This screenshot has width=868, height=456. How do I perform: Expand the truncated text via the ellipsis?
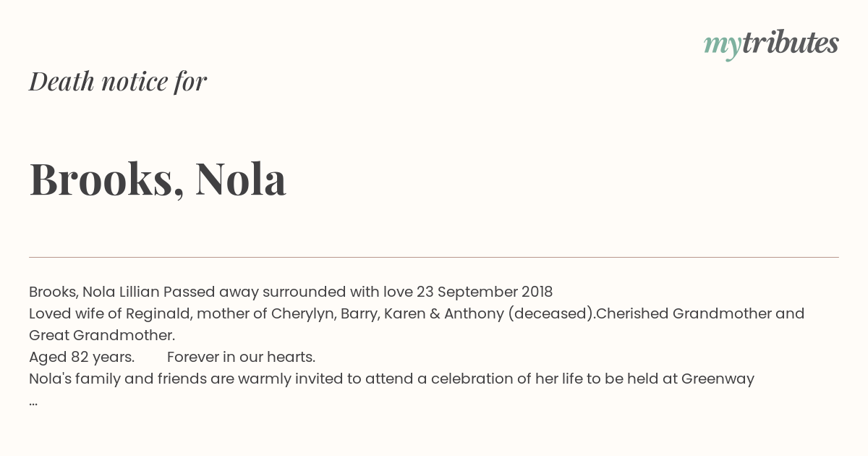(33, 401)
